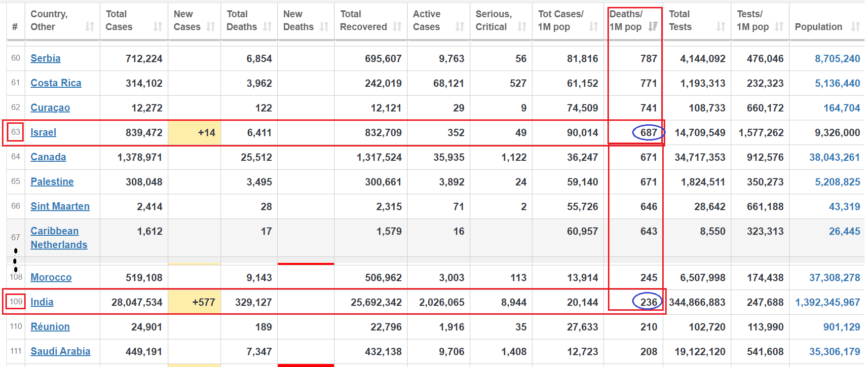Open Saudi Arabia population link 35,306,179
The image size is (868, 367).
point(834,352)
